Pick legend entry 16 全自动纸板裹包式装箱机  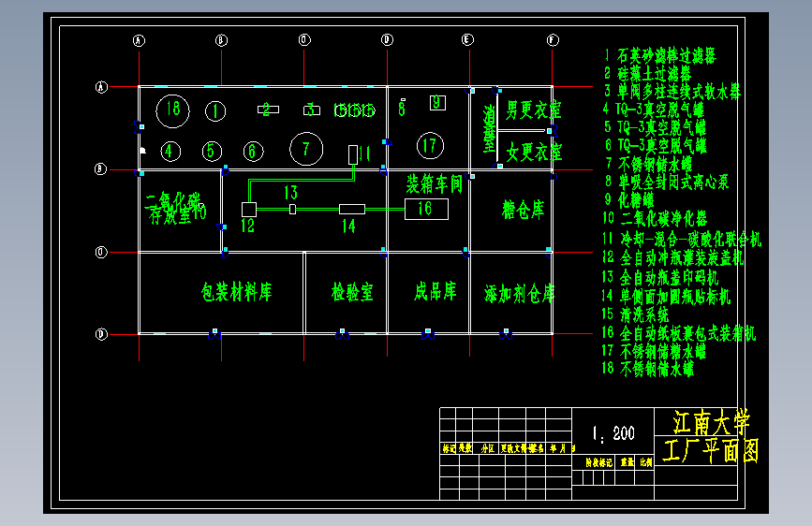[x=679, y=333]
